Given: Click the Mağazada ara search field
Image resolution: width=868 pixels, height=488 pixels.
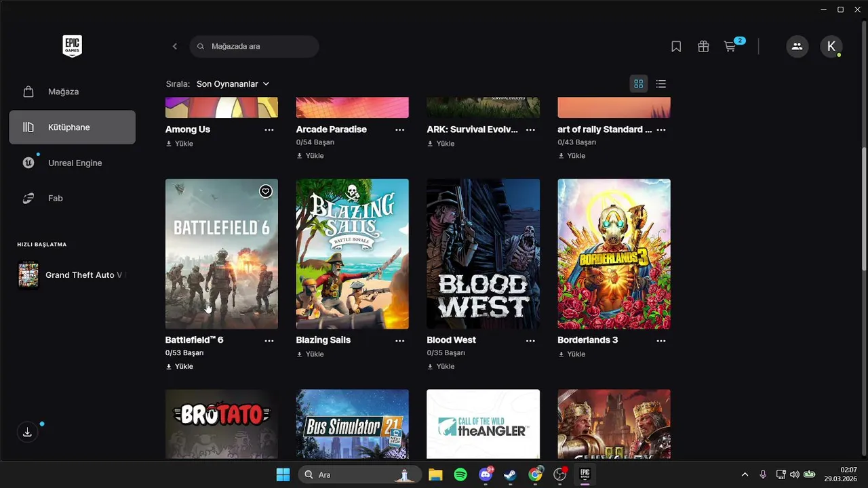Looking at the screenshot, I should (x=254, y=46).
